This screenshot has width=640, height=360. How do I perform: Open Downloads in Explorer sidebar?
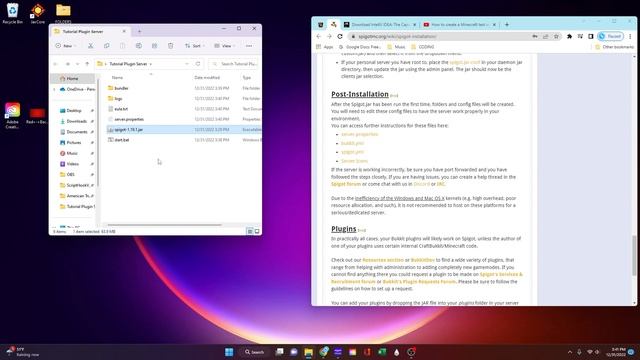pos(76,121)
